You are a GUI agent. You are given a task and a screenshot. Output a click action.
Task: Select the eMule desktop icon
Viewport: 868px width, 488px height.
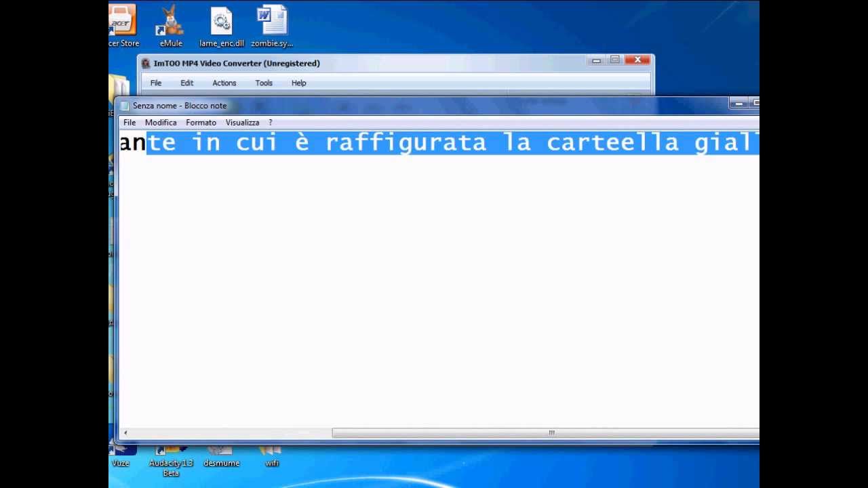(x=171, y=26)
